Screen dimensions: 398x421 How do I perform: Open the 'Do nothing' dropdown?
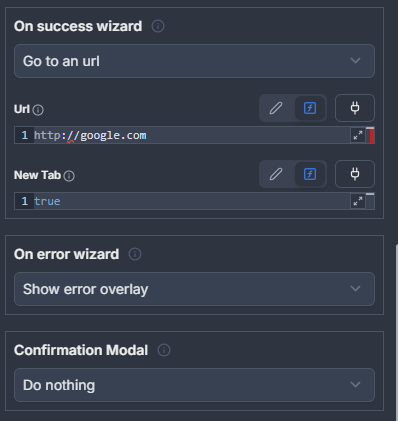194,385
